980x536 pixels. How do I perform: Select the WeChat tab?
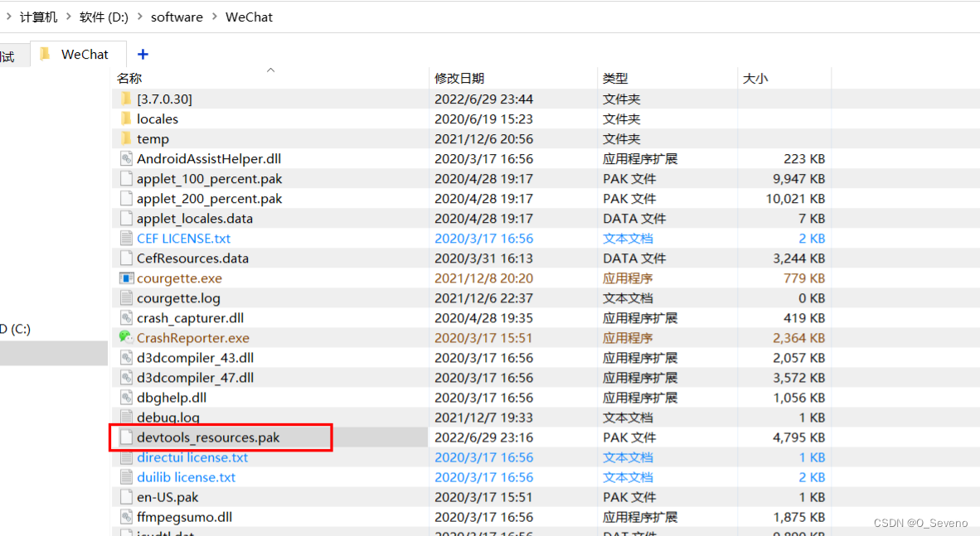click(78, 55)
